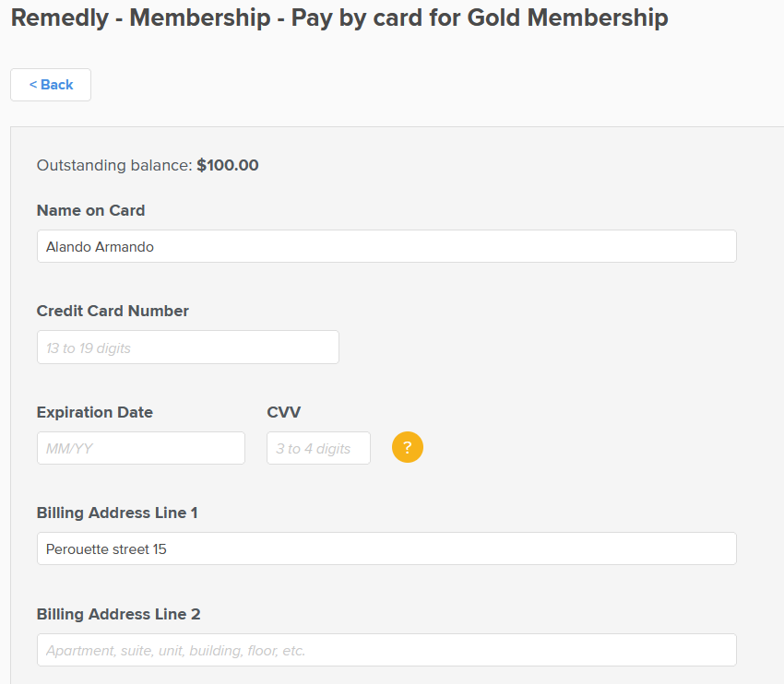Click inside the Expiration Date MM/YY box
784x684 pixels.
coord(140,447)
